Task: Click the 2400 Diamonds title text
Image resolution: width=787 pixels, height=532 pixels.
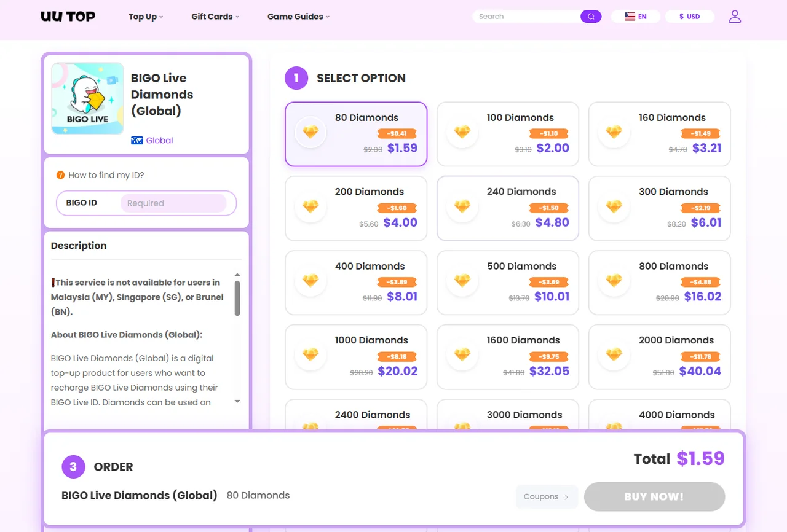Action: (373, 415)
